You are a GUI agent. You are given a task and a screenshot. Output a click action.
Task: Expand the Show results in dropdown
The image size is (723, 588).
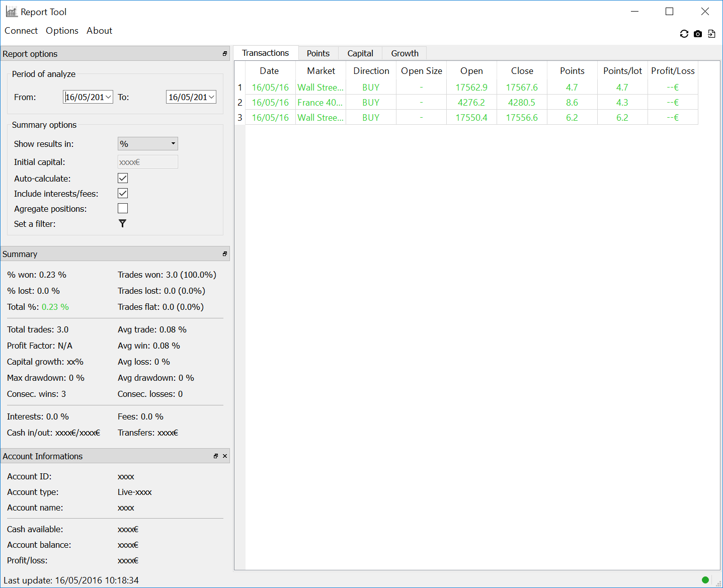click(148, 143)
